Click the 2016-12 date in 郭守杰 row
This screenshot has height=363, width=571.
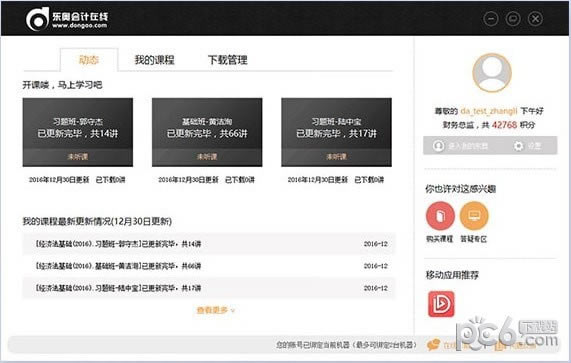[x=375, y=244]
